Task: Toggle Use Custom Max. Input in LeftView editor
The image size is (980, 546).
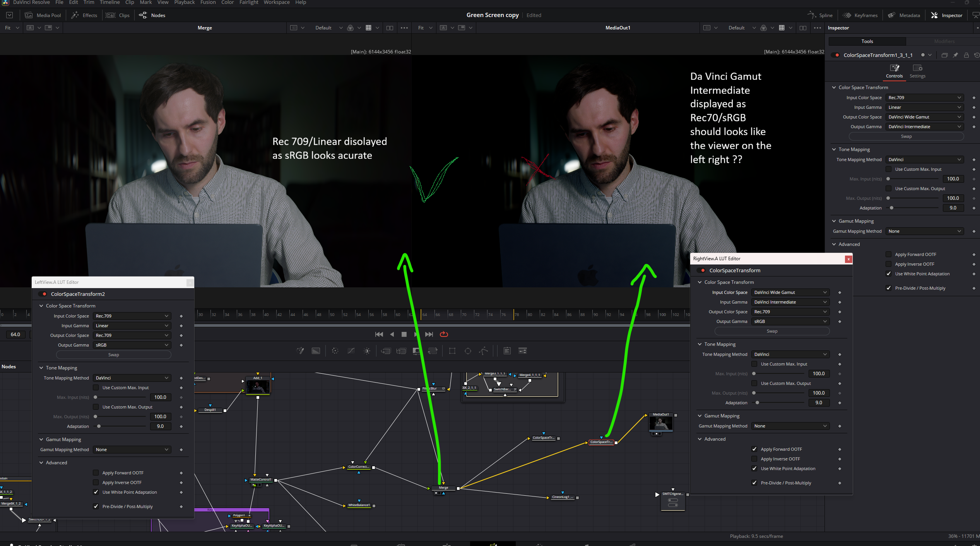Action: (96, 388)
